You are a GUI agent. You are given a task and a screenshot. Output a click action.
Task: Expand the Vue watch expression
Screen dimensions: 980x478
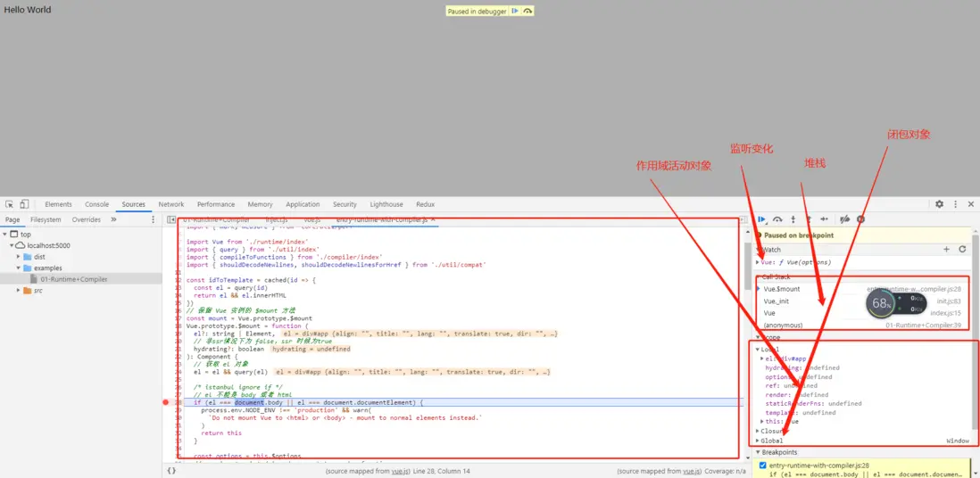(x=758, y=262)
